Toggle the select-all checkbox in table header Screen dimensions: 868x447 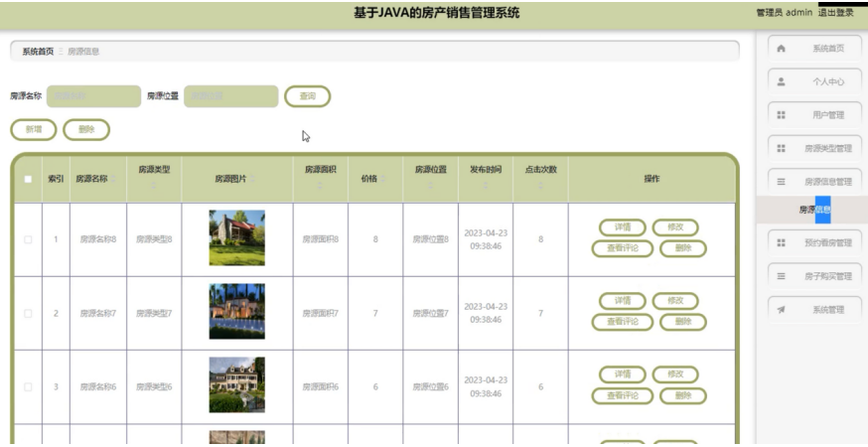(28, 179)
